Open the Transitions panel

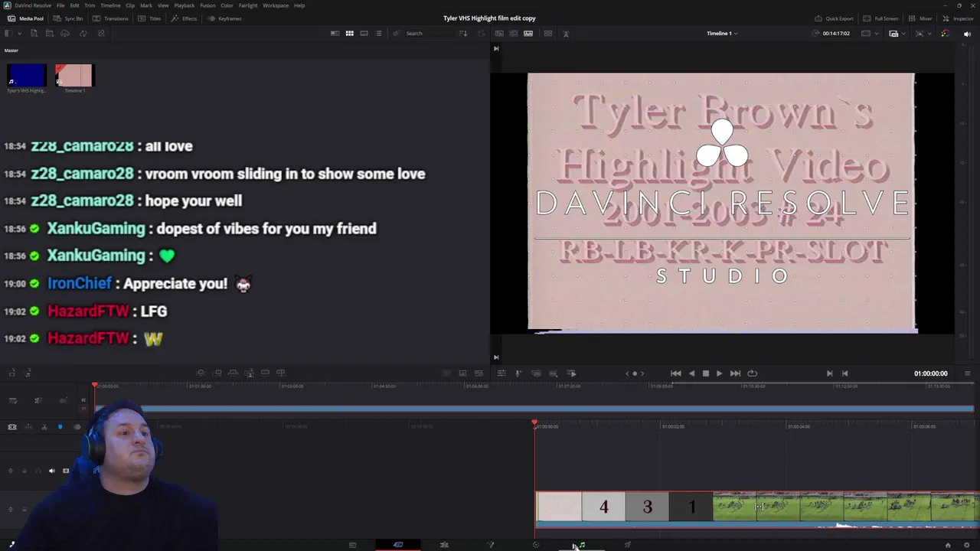click(110, 18)
